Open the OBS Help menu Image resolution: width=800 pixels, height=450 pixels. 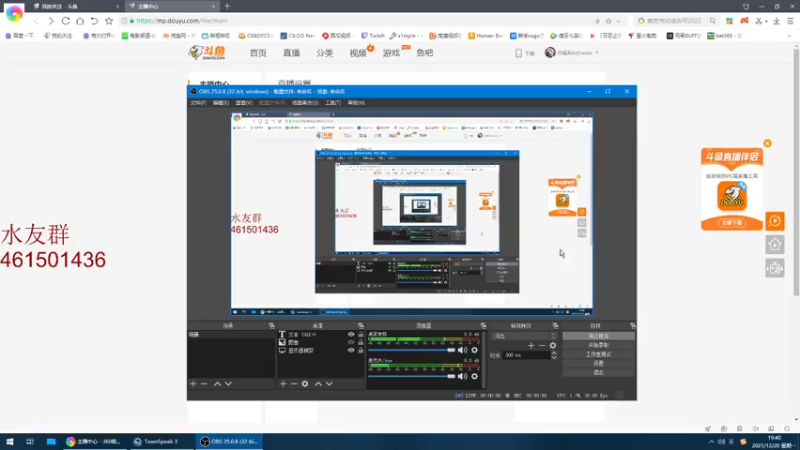tap(356, 103)
